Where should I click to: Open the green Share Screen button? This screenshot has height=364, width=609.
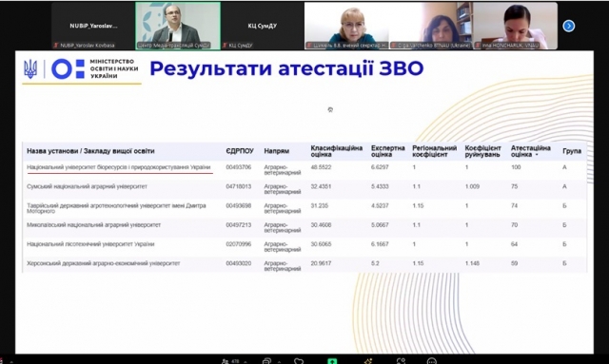332,361
